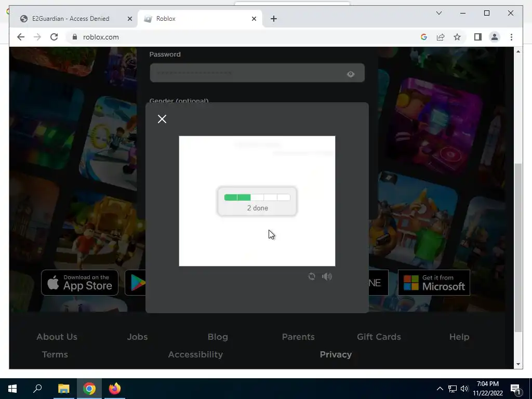Close the captcha verification dialog

click(162, 119)
